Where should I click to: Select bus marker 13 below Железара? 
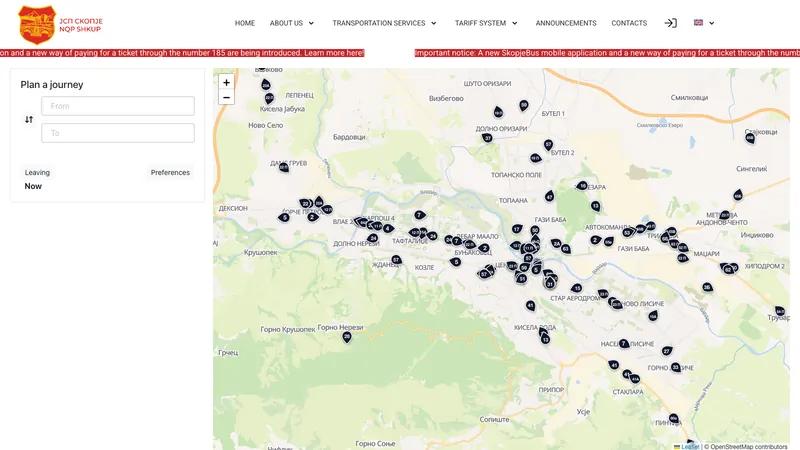[x=595, y=206]
